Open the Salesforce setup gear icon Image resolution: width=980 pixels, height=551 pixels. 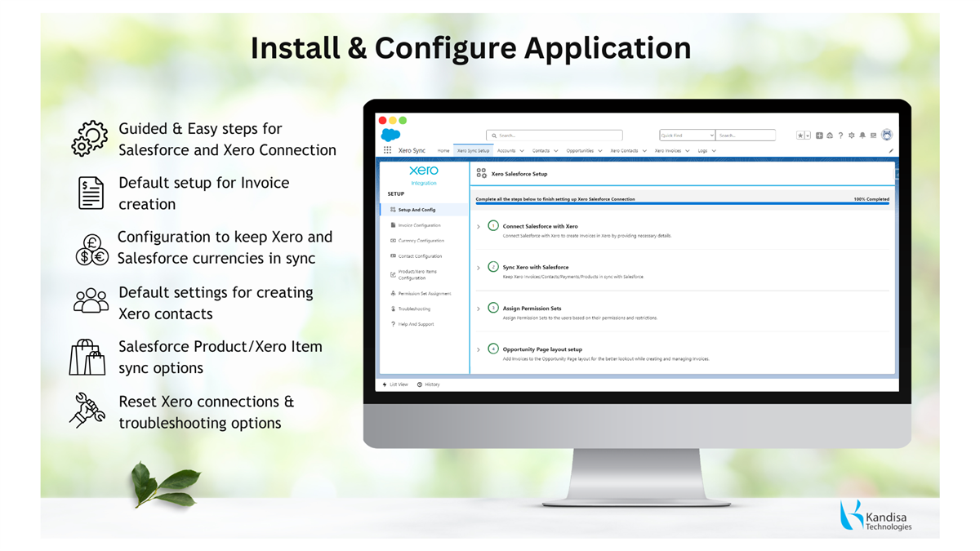click(x=851, y=136)
